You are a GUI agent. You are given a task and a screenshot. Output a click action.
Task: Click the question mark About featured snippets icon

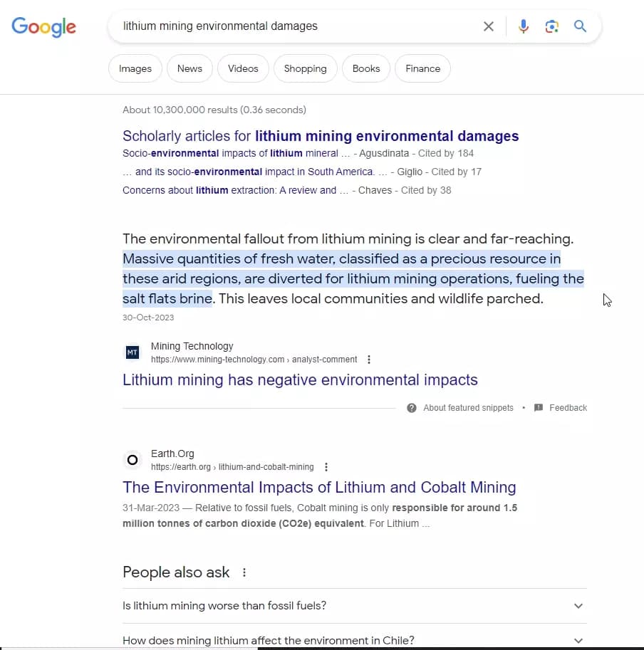click(412, 408)
